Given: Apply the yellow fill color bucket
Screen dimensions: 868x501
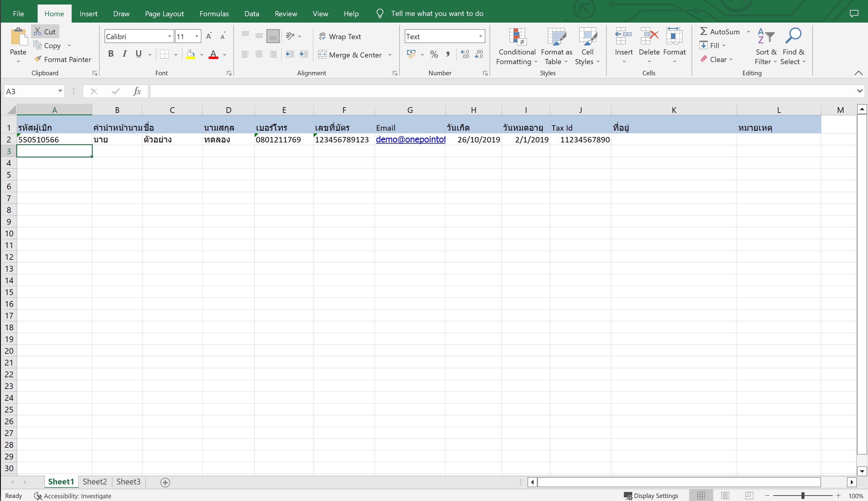Looking at the screenshot, I should 191,54.
